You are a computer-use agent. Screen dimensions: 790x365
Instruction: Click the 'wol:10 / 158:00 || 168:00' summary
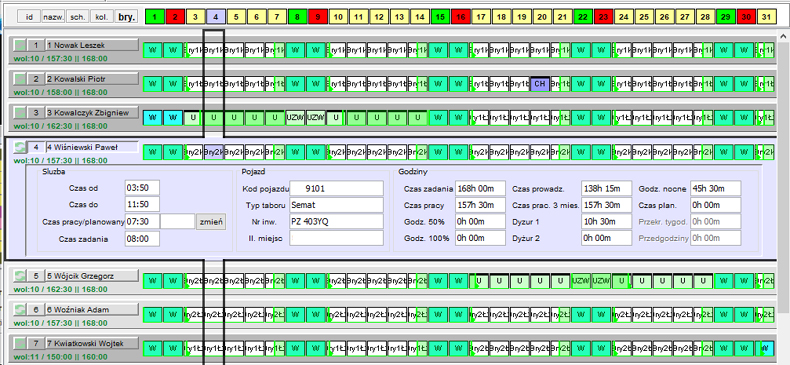click(60, 92)
